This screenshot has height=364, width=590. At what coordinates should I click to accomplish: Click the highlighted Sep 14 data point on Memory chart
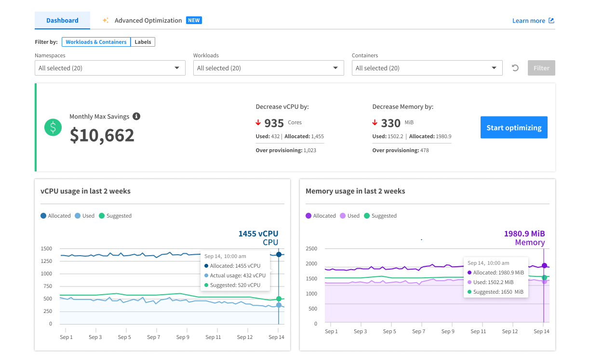544,265
